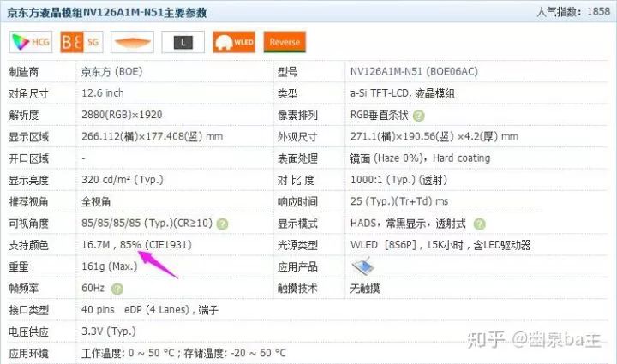
Task: Click the 对角尺寸 row label
Action: click(x=28, y=93)
